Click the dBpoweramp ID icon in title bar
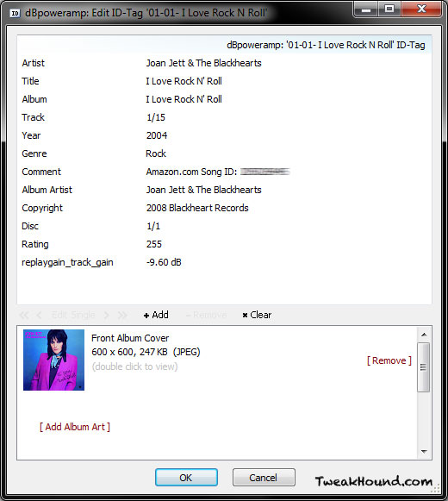The height and width of the screenshot is (501, 448). click(x=15, y=13)
